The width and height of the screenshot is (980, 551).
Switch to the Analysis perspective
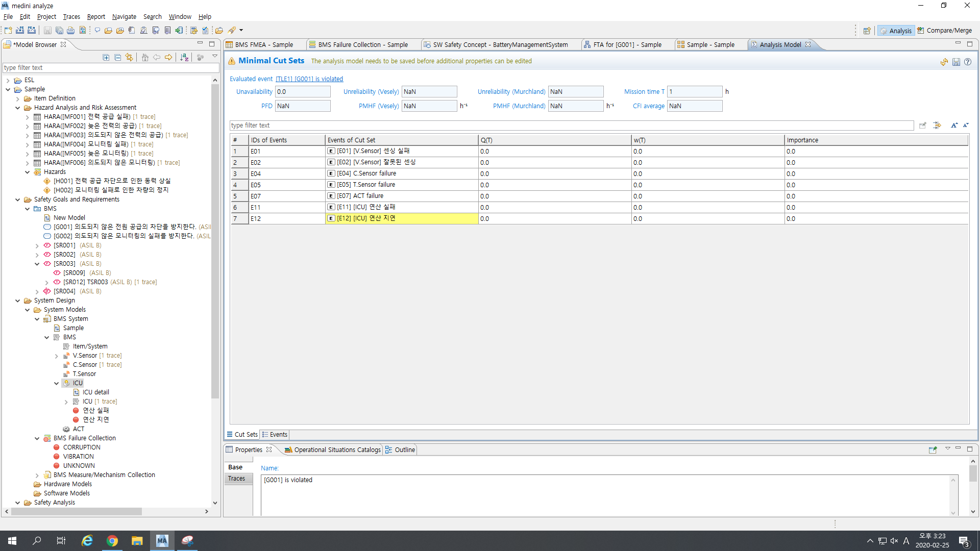(x=895, y=31)
